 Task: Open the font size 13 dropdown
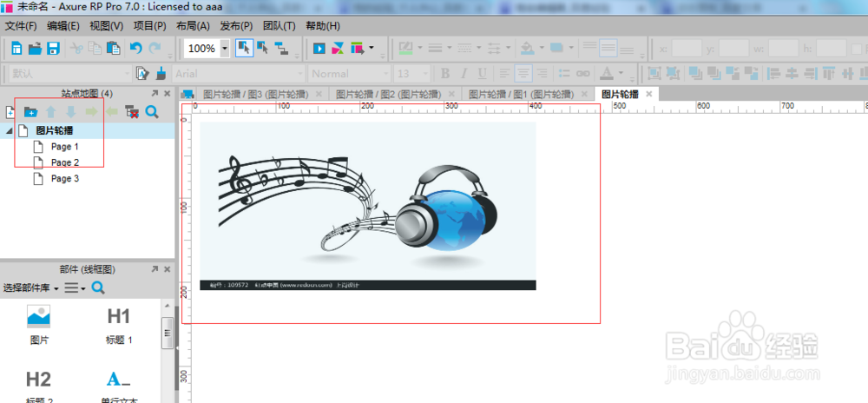pos(412,73)
